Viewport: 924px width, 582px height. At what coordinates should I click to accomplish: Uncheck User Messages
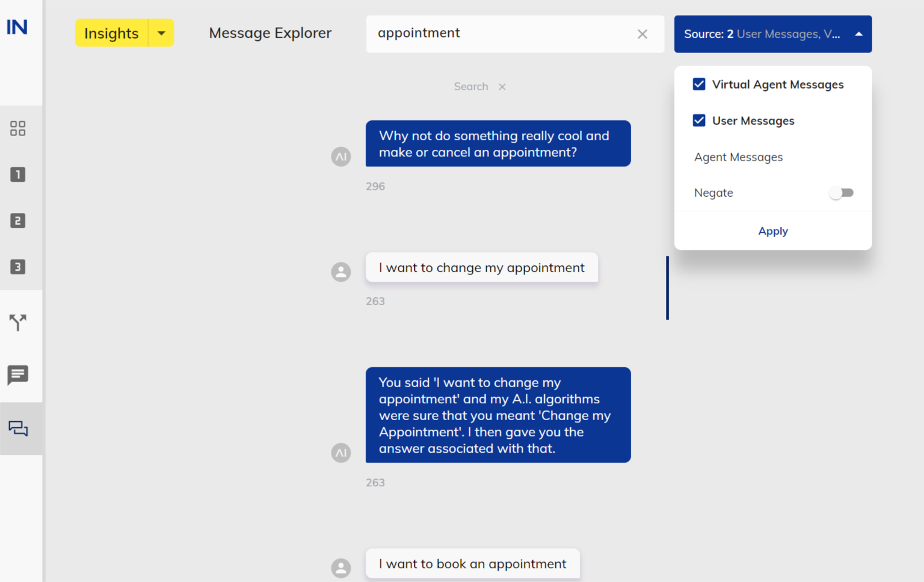[x=699, y=120]
